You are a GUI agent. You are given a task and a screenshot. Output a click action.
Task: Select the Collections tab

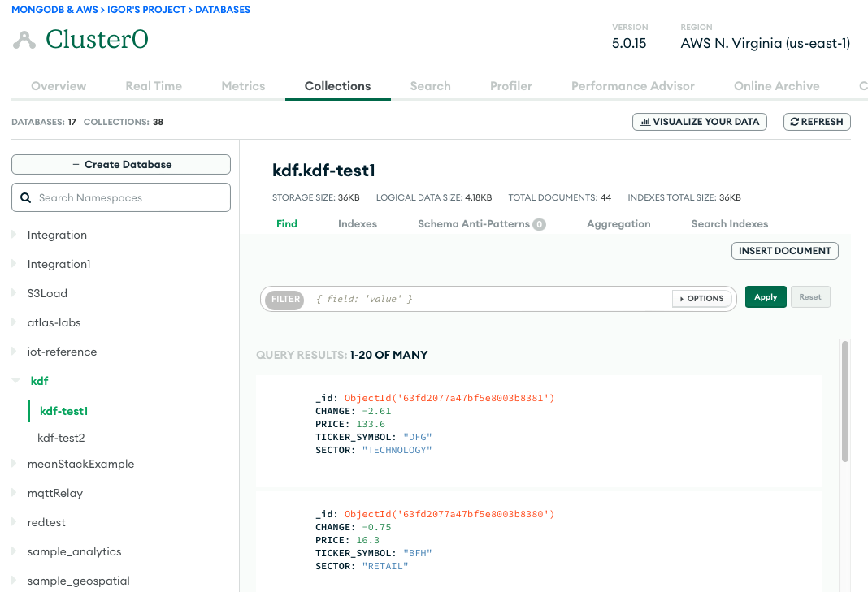point(337,86)
